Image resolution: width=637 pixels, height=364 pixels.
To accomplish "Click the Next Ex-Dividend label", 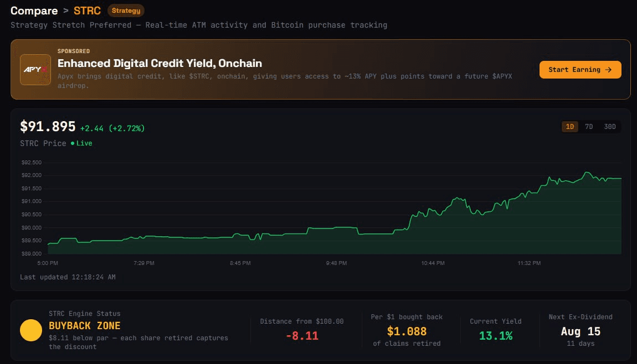I will click(581, 317).
